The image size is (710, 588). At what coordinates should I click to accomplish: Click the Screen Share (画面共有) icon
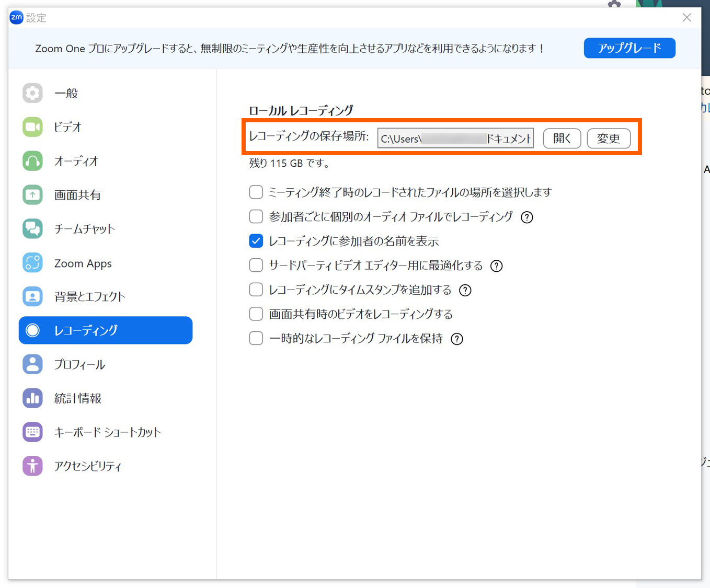32,195
